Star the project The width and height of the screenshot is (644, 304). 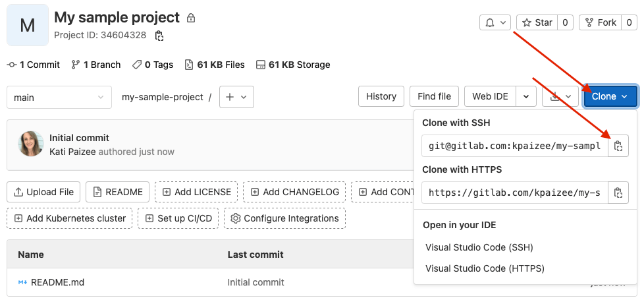(x=537, y=22)
